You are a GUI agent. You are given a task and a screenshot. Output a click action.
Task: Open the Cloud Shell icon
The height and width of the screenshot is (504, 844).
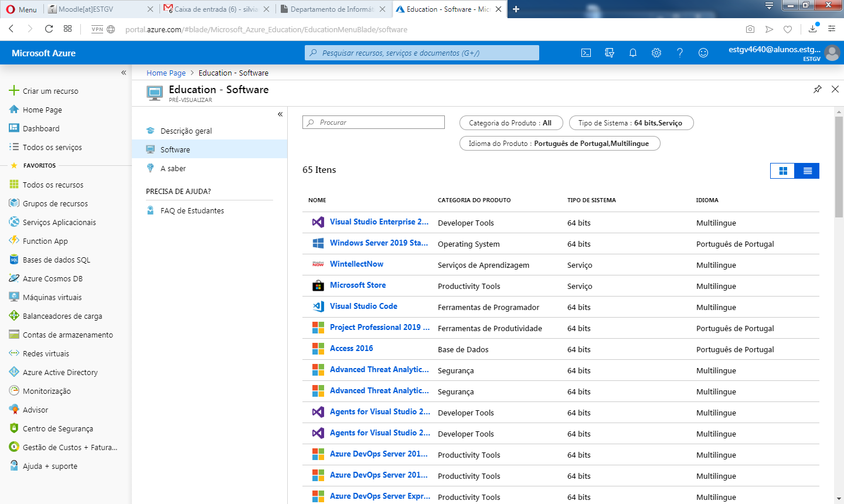pyautogui.click(x=586, y=53)
